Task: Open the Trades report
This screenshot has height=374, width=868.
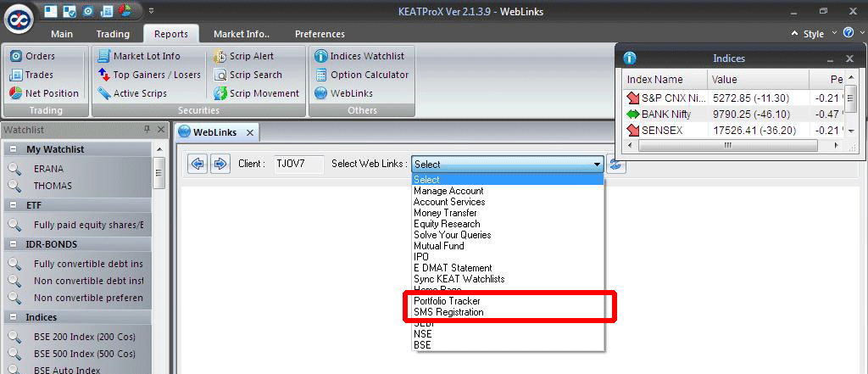Action: click(31, 75)
